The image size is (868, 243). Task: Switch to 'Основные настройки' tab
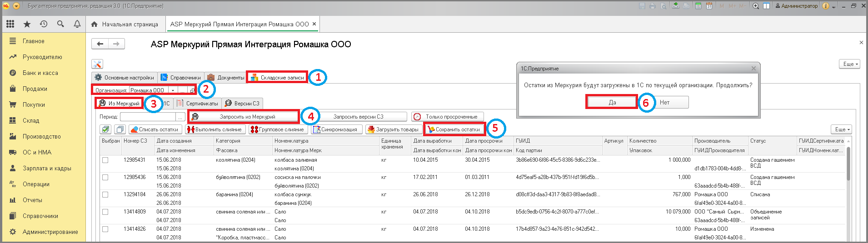pos(124,78)
